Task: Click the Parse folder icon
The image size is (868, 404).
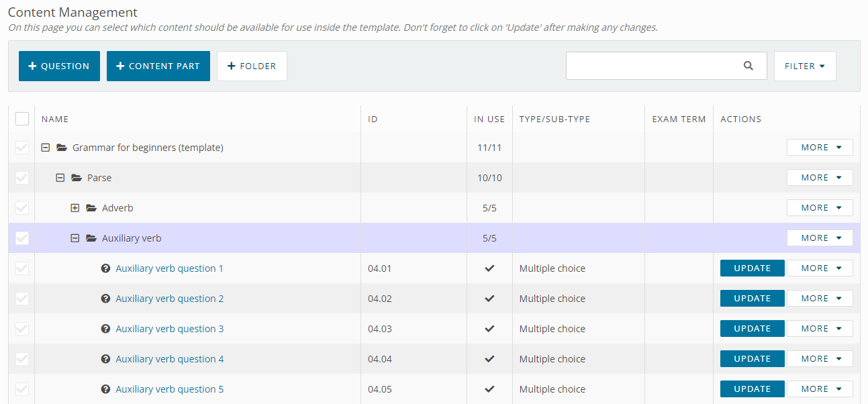Action: 77,178
